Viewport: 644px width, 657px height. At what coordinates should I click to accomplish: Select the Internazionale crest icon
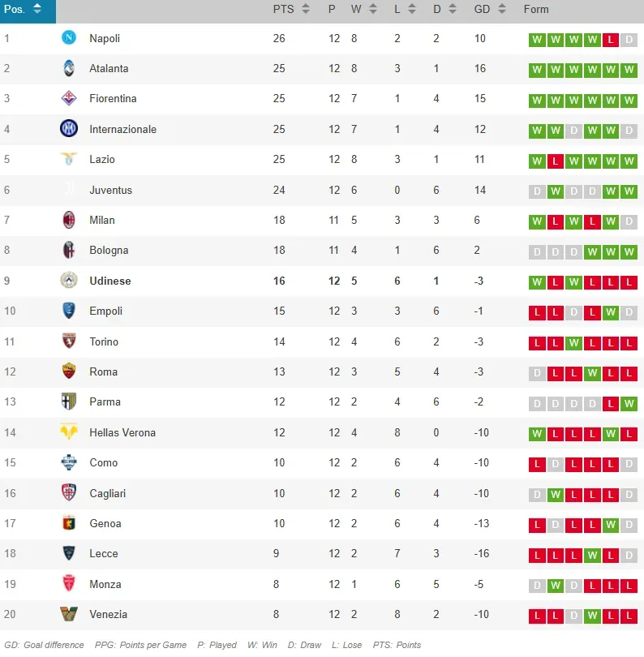point(69,129)
